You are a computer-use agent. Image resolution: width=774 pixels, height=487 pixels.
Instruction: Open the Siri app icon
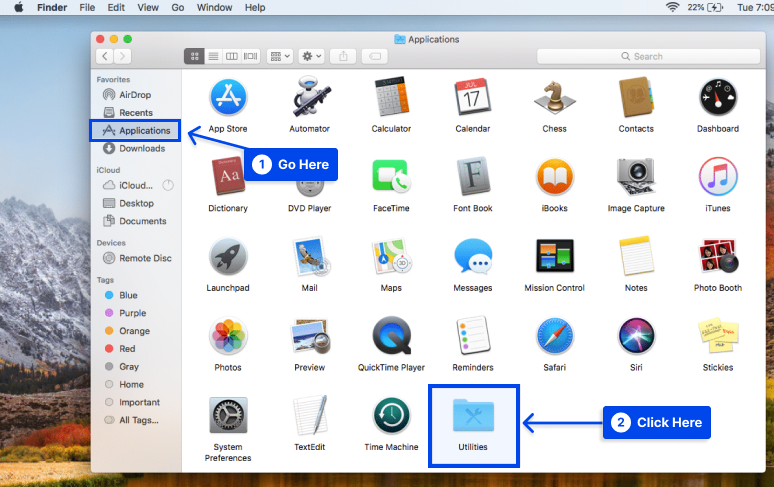[x=636, y=336]
